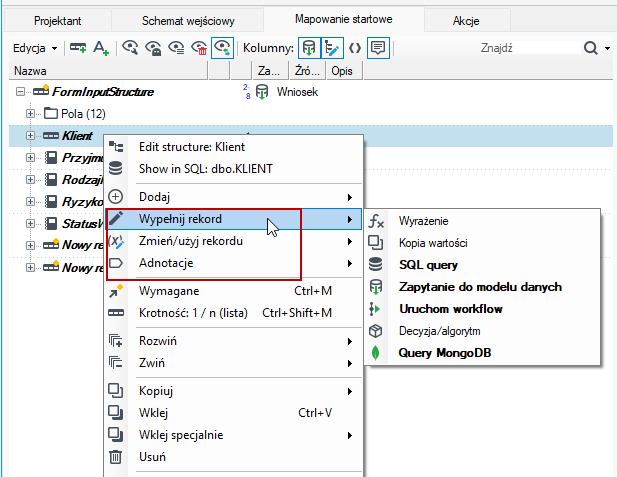Screen dimensions: 617x477
Task: Click the Opis column header
Action: 343,71
